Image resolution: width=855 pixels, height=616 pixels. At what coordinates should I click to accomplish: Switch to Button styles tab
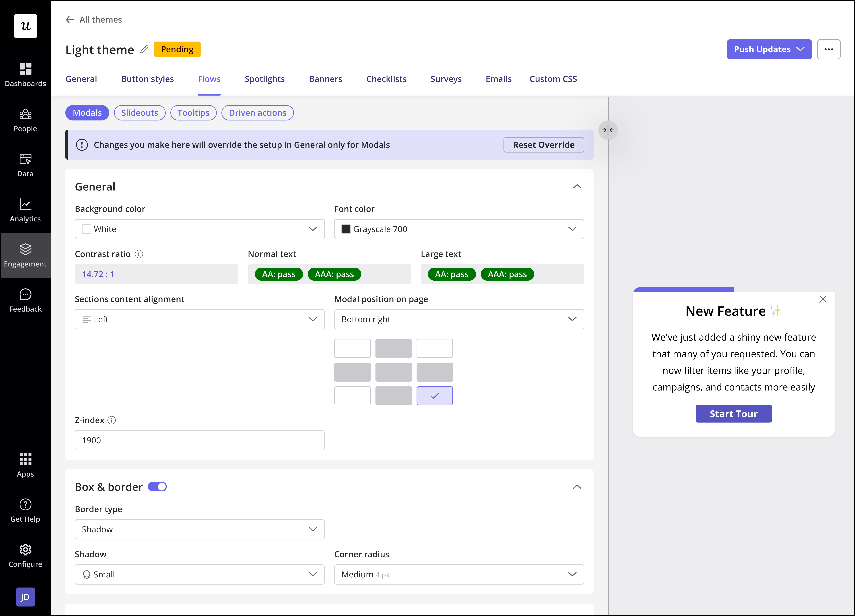click(x=147, y=79)
